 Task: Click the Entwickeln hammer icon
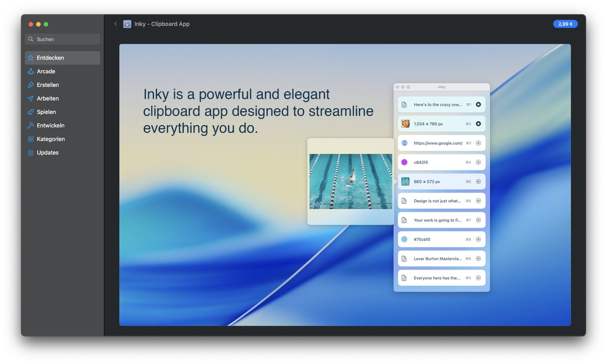[x=31, y=125]
